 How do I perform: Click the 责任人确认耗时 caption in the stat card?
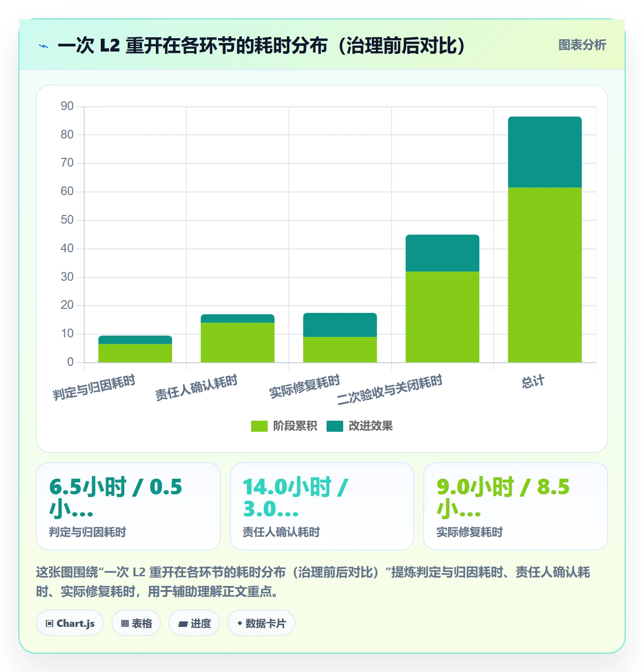[x=281, y=532]
